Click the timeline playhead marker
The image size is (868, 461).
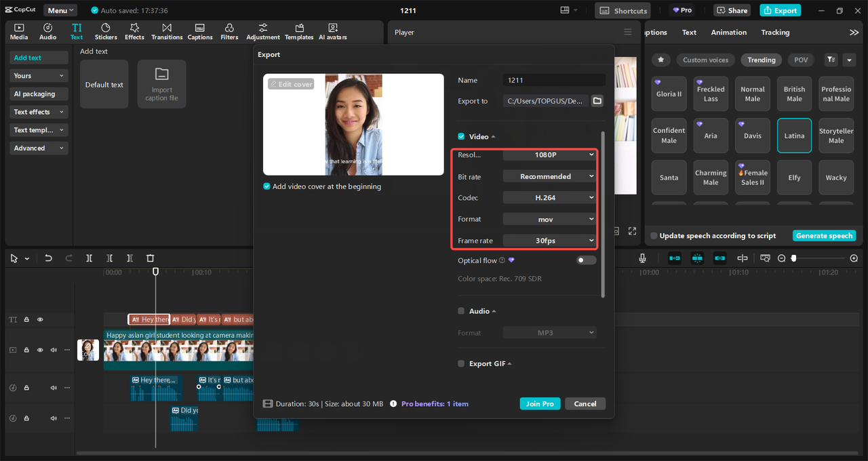tap(155, 271)
